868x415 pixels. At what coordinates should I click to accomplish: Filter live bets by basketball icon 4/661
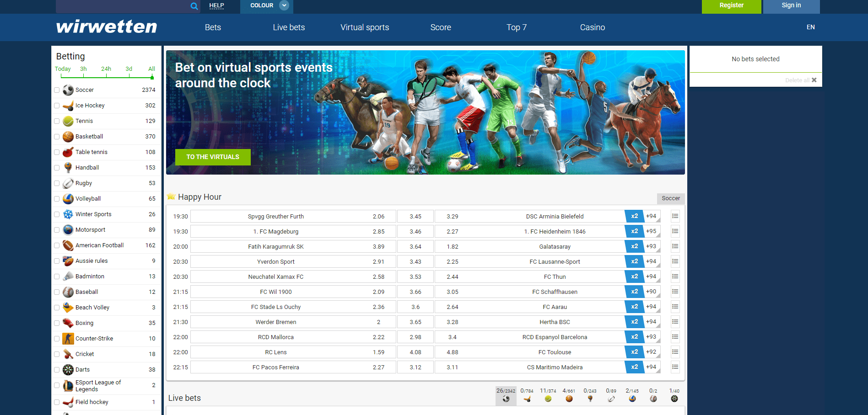[x=569, y=396]
